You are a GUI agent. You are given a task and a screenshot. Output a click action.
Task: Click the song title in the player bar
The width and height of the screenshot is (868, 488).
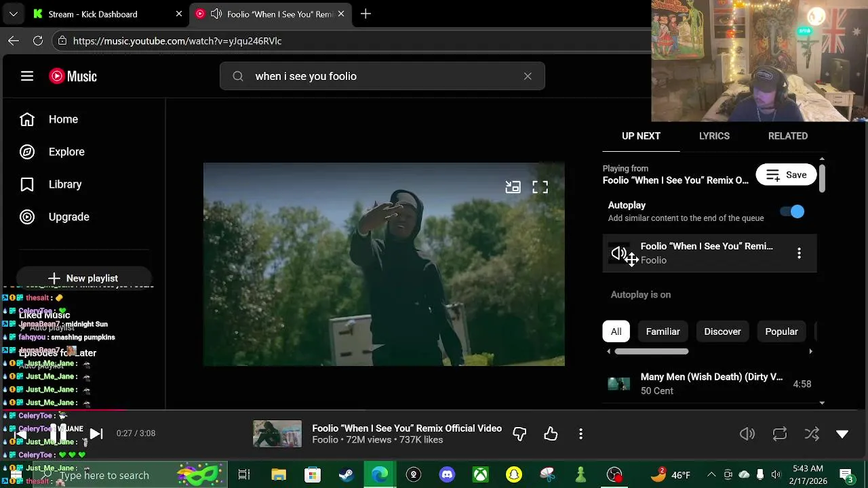point(407,428)
